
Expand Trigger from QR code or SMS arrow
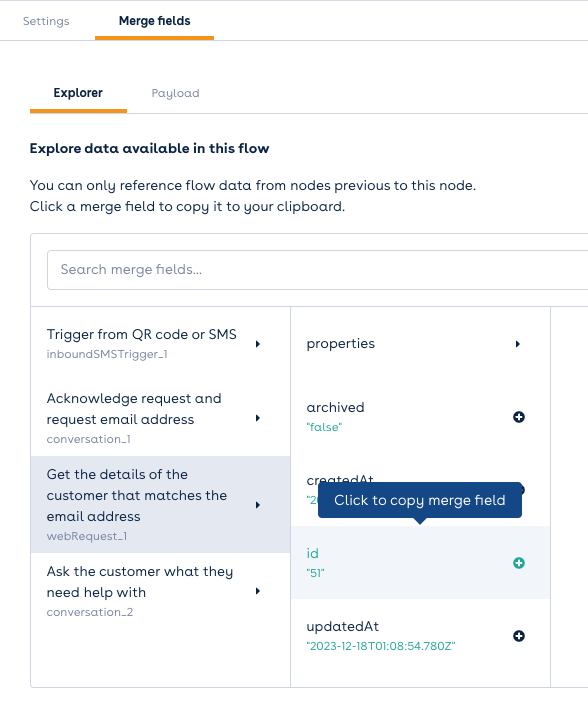click(258, 344)
